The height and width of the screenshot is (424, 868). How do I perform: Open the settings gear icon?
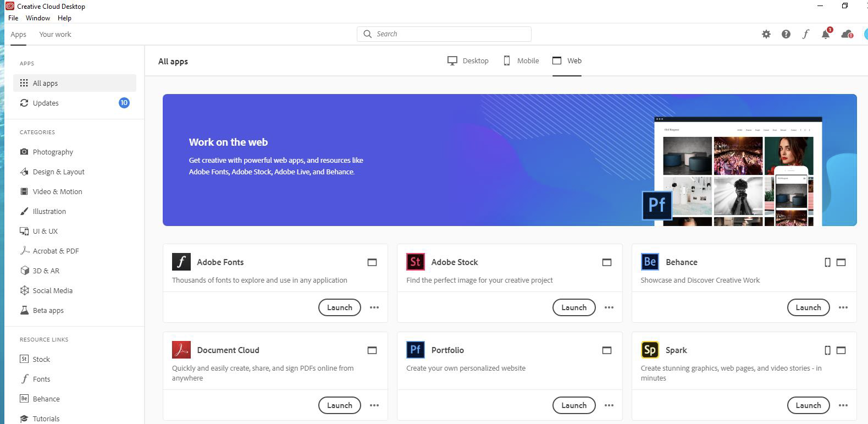coord(766,34)
